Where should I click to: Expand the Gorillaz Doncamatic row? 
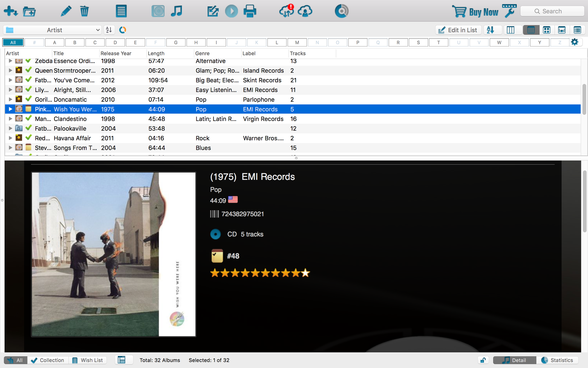coord(10,99)
